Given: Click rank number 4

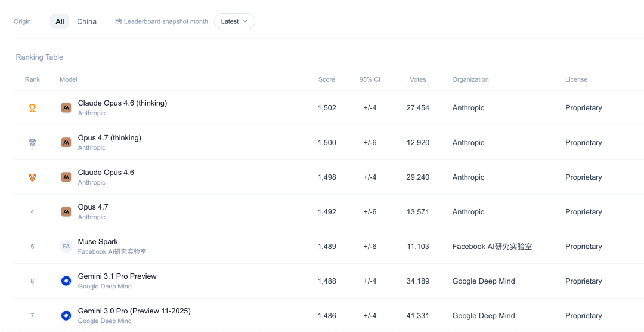Looking at the screenshot, I should point(32,212).
